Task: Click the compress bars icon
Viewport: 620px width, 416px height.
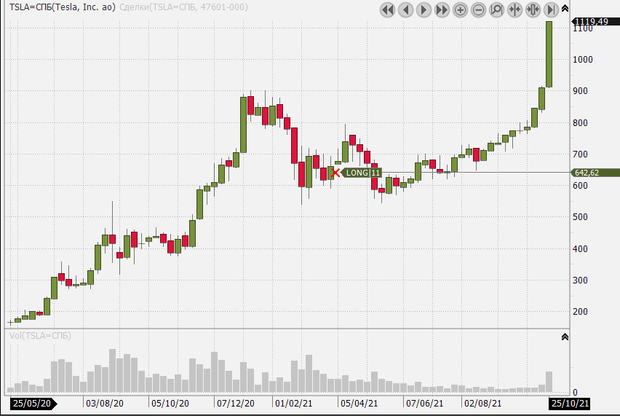Action: [x=515, y=10]
